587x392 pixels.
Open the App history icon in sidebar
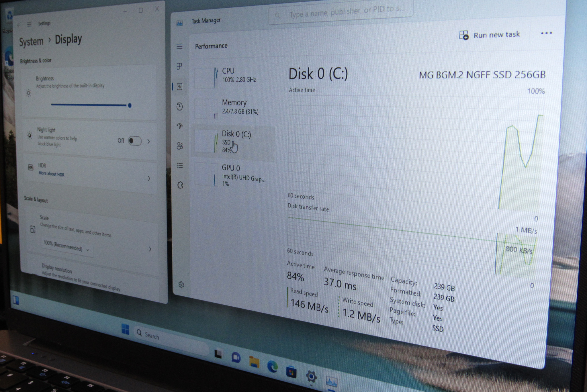click(x=180, y=107)
